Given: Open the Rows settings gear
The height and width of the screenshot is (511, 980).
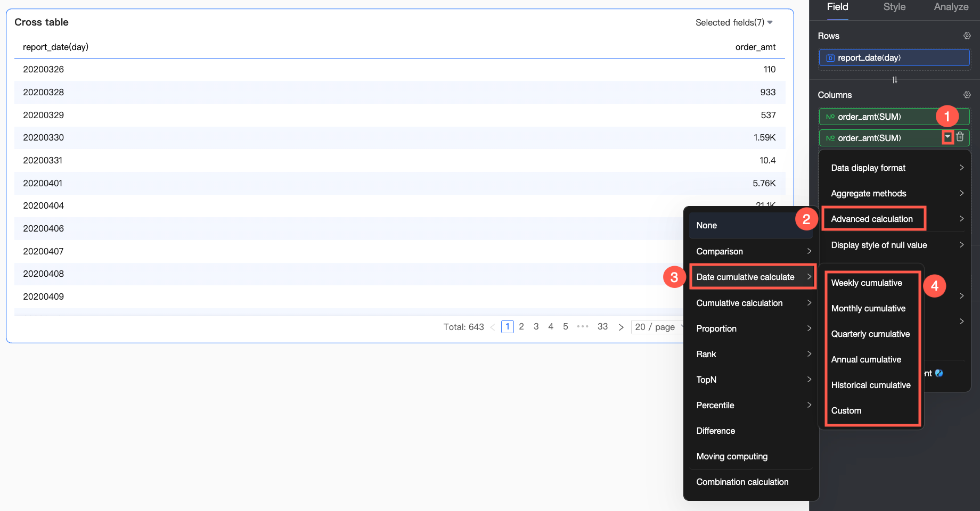Looking at the screenshot, I should (x=967, y=36).
